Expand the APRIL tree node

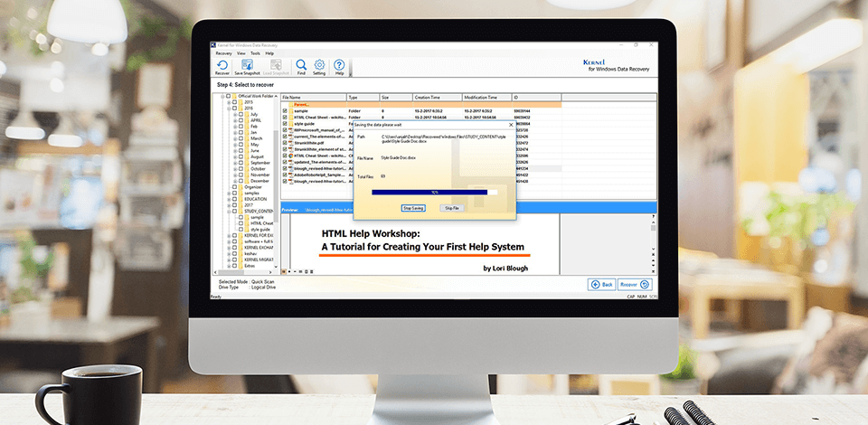tap(235, 120)
